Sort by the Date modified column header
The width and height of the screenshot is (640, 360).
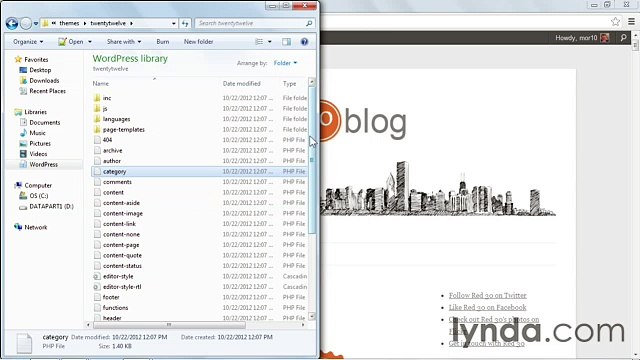pyautogui.click(x=241, y=84)
